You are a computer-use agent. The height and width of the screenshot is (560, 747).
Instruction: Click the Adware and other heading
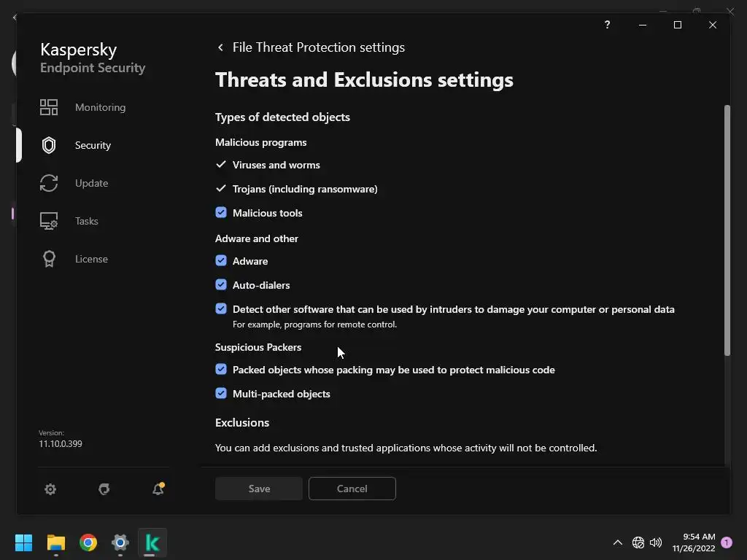tap(257, 238)
